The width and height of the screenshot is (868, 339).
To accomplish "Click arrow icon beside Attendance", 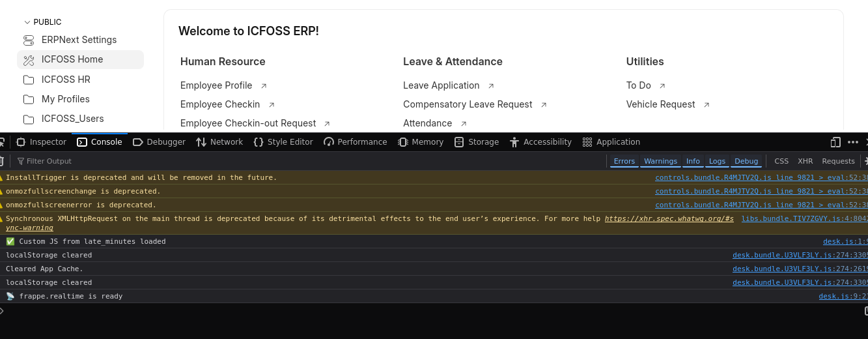I will click(464, 124).
